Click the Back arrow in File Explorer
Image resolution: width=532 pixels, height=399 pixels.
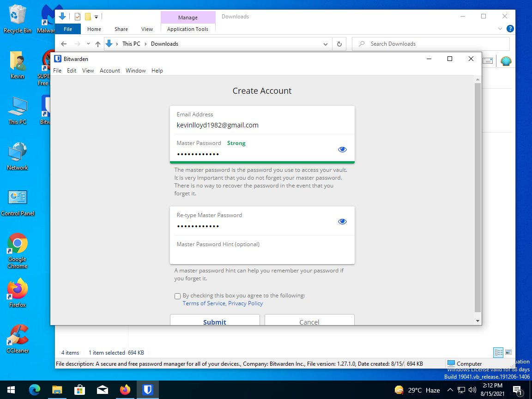[x=64, y=44]
